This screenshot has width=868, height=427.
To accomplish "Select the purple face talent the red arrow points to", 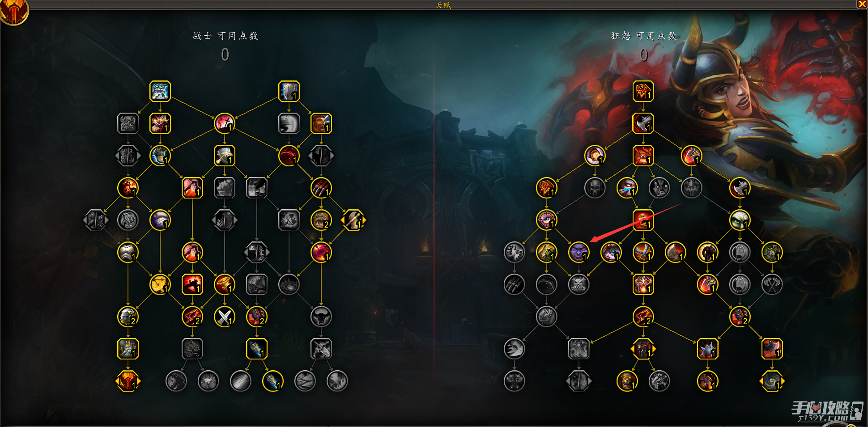I will click(579, 252).
